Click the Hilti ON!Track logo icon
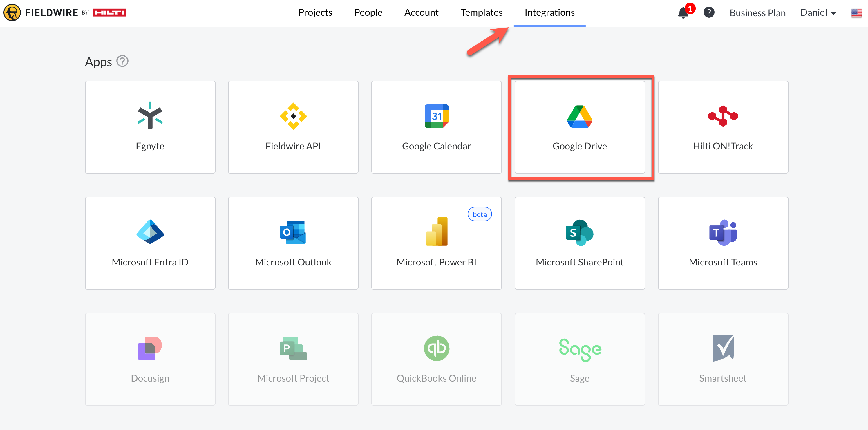Screen dimensions: 868x430 [723, 116]
